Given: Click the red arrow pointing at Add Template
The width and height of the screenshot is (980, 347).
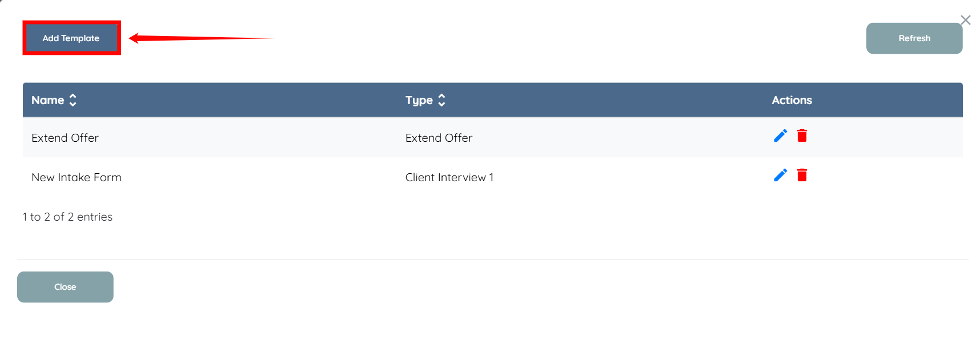Looking at the screenshot, I should (x=200, y=38).
